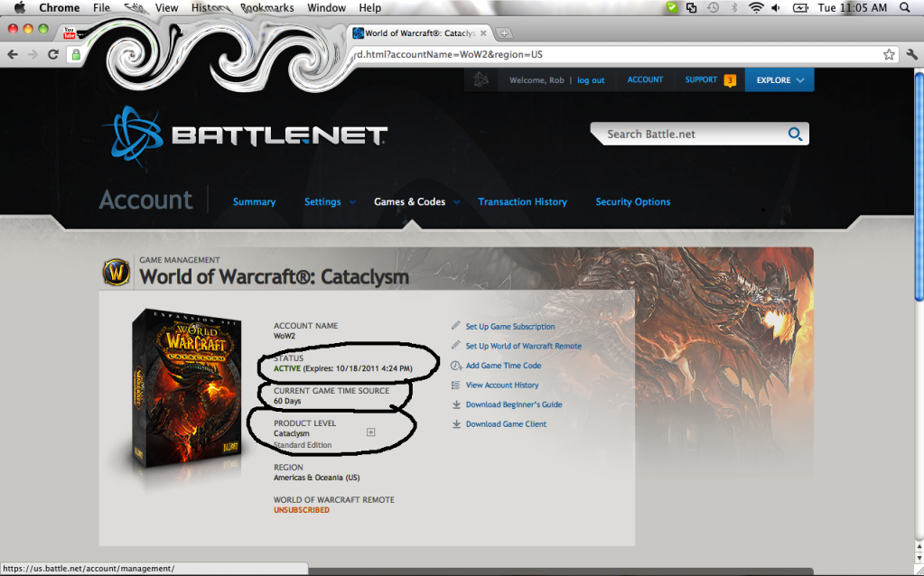This screenshot has height=576, width=924.
Task: Bookmark this page with the star icon
Action: (x=890, y=55)
